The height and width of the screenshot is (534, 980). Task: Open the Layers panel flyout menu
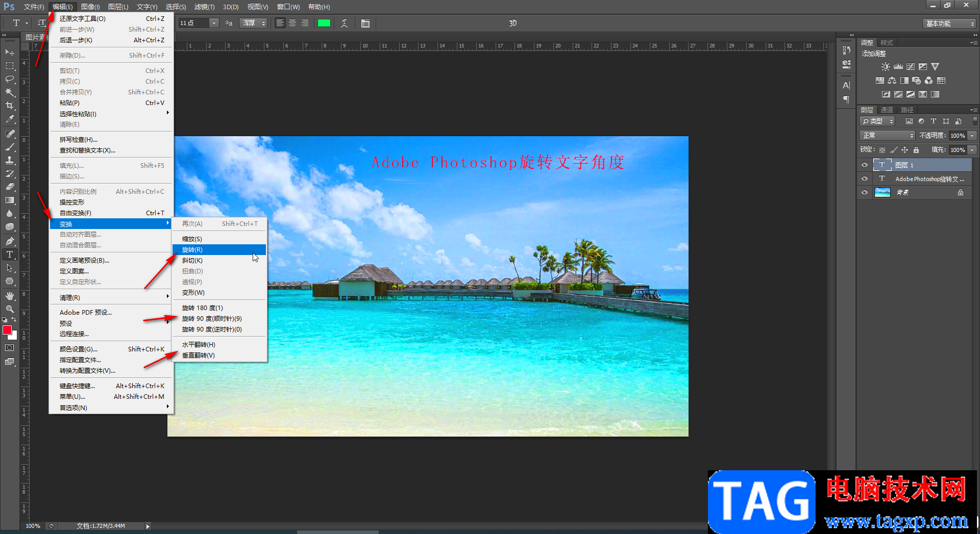click(973, 110)
